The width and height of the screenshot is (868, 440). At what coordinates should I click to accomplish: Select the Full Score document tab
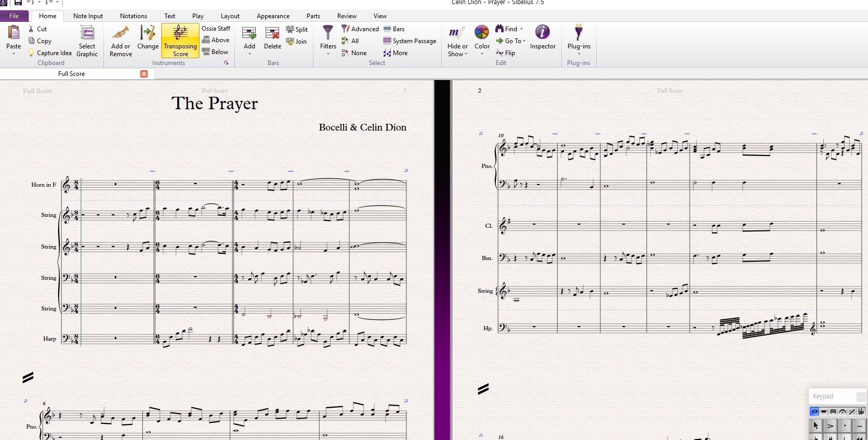click(x=71, y=74)
